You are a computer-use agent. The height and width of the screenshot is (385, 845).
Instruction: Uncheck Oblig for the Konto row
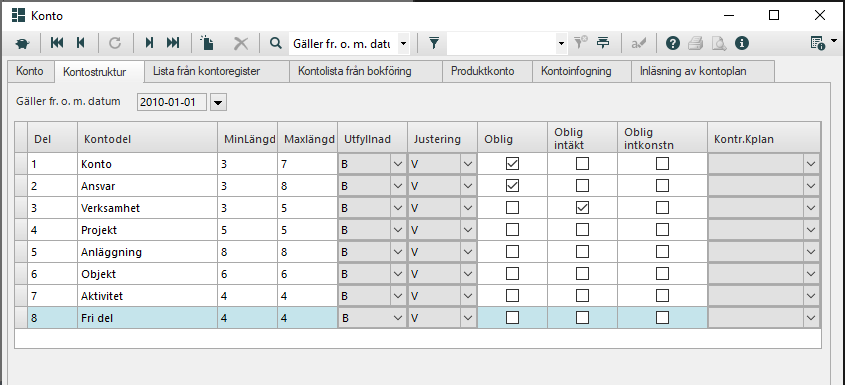[x=512, y=164]
